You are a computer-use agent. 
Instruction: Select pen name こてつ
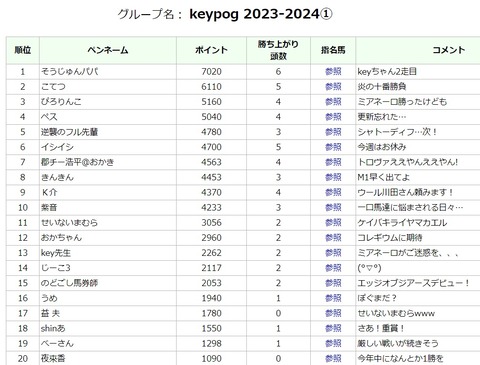coord(53,87)
